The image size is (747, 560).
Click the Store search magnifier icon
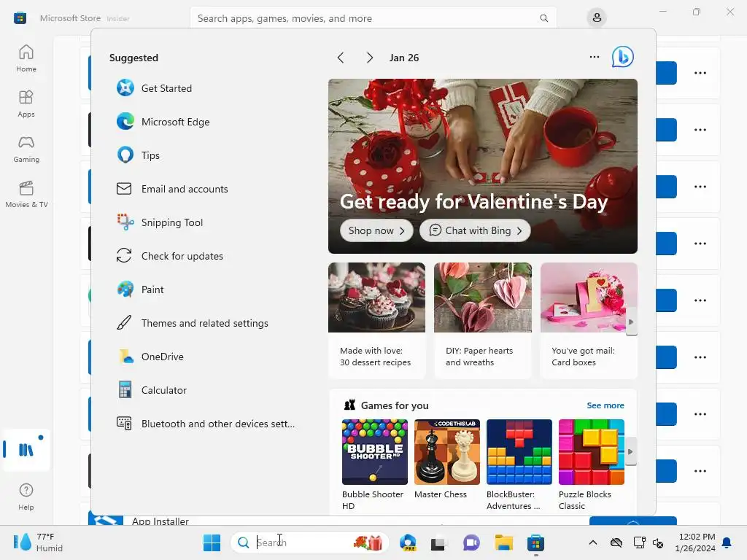tap(543, 18)
